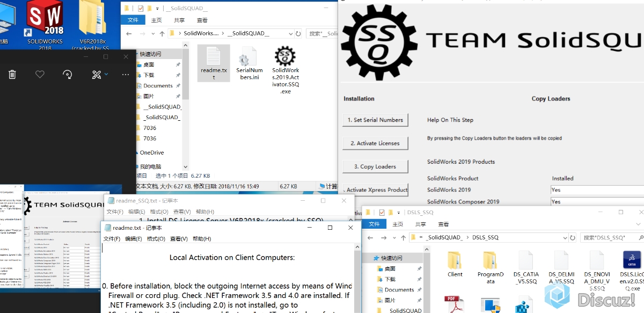Click search box in DSLS_SSQ Explorer
Screen dimensions: 644x313
point(611,237)
